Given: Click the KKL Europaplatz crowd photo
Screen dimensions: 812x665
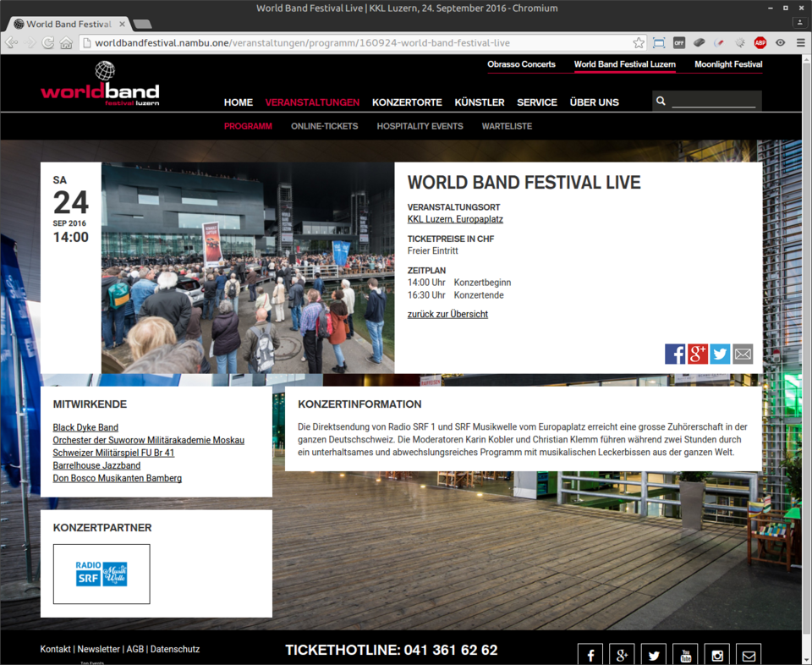Looking at the screenshot, I should pos(248,267).
